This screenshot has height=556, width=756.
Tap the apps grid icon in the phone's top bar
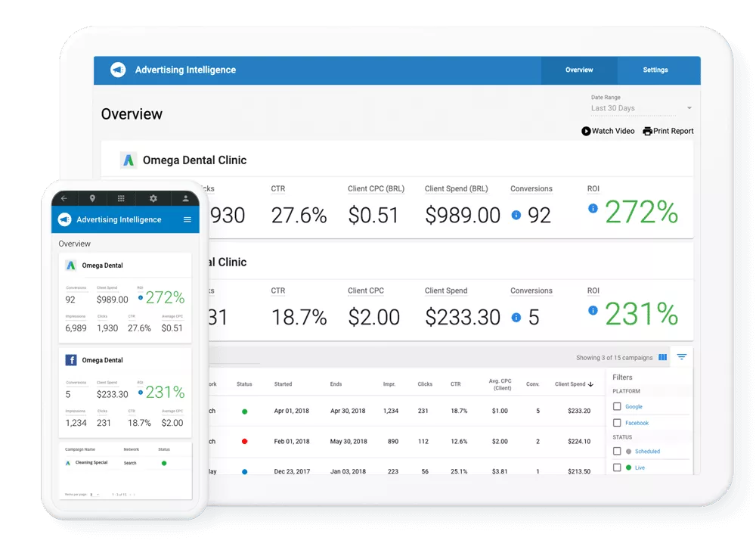121,198
